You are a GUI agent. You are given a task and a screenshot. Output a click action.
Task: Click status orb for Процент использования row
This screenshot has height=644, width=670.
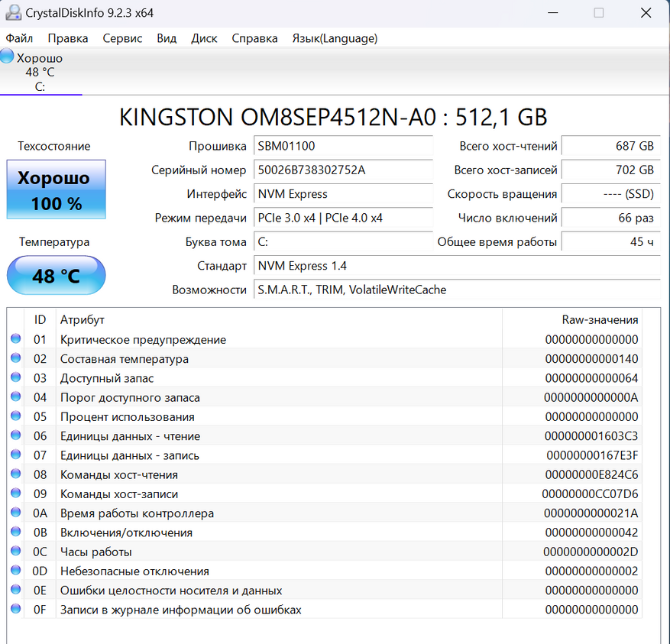16,416
